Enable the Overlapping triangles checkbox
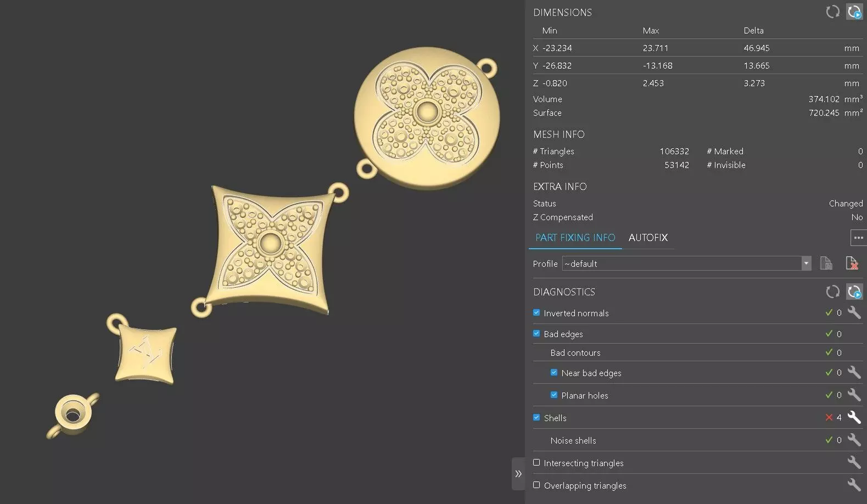The height and width of the screenshot is (504, 867). 536,485
